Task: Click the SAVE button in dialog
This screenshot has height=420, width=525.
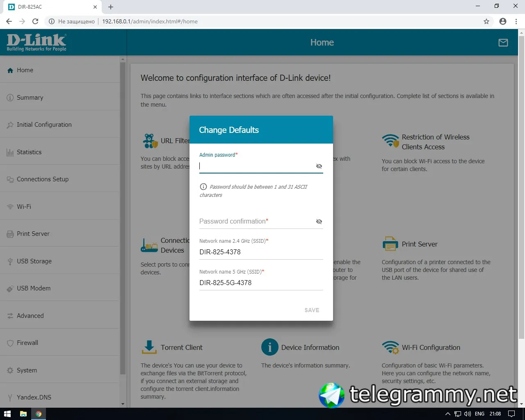Action: (x=312, y=310)
